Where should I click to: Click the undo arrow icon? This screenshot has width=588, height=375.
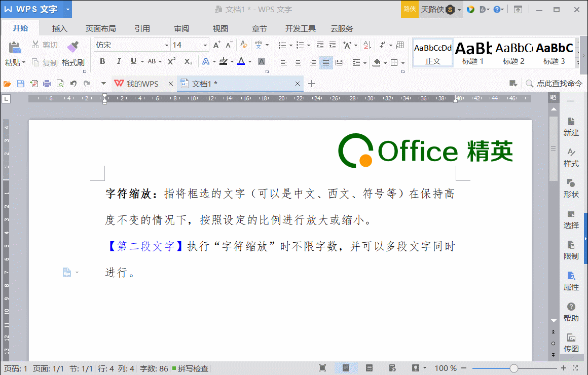73,84
